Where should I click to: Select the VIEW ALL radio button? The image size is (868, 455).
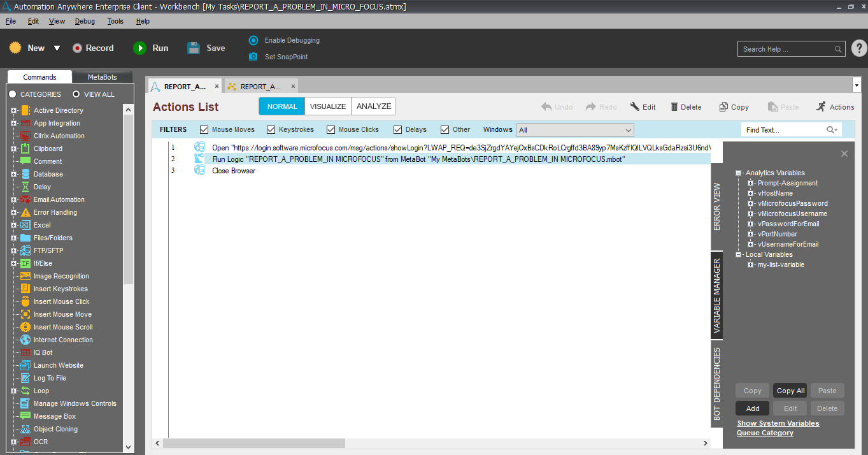click(76, 94)
